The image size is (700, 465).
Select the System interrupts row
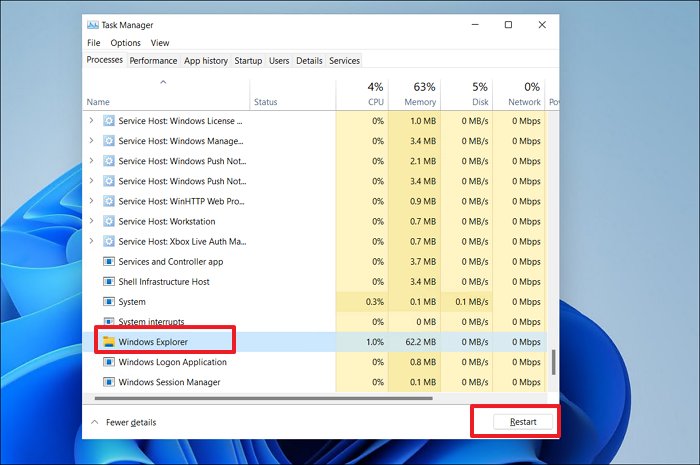pos(315,322)
